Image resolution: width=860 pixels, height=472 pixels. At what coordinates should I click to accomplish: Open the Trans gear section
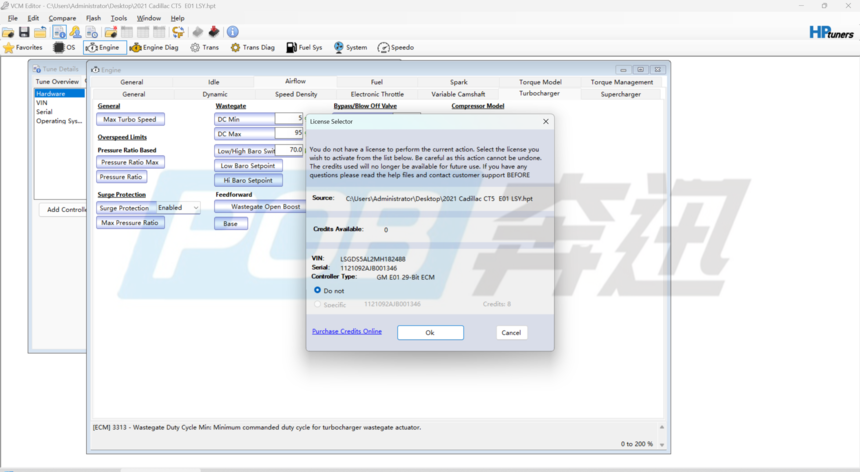coord(204,48)
